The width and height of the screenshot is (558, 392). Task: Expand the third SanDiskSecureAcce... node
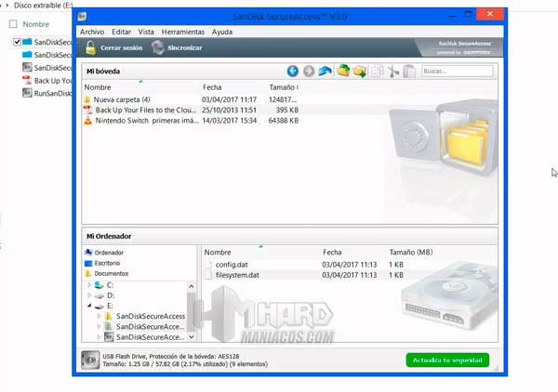99,337
